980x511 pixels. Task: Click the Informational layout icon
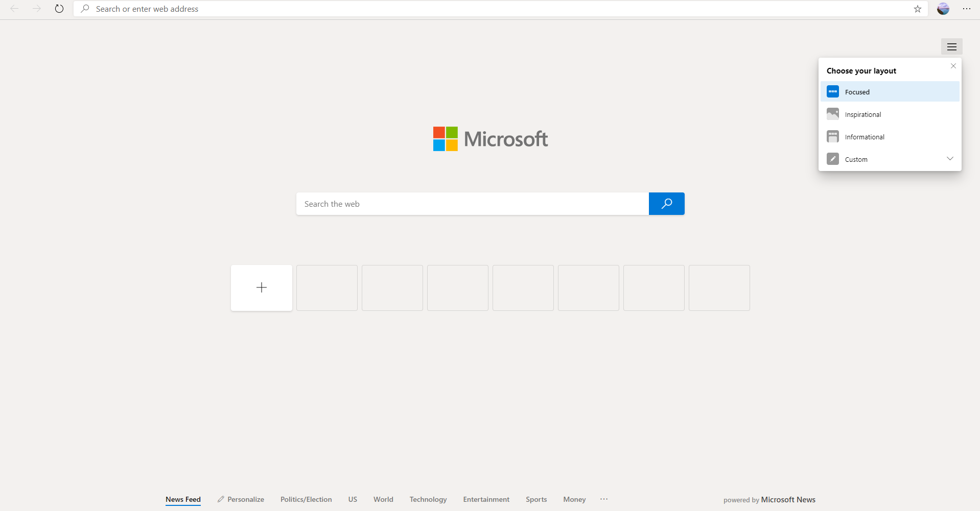(x=833, y=137)
